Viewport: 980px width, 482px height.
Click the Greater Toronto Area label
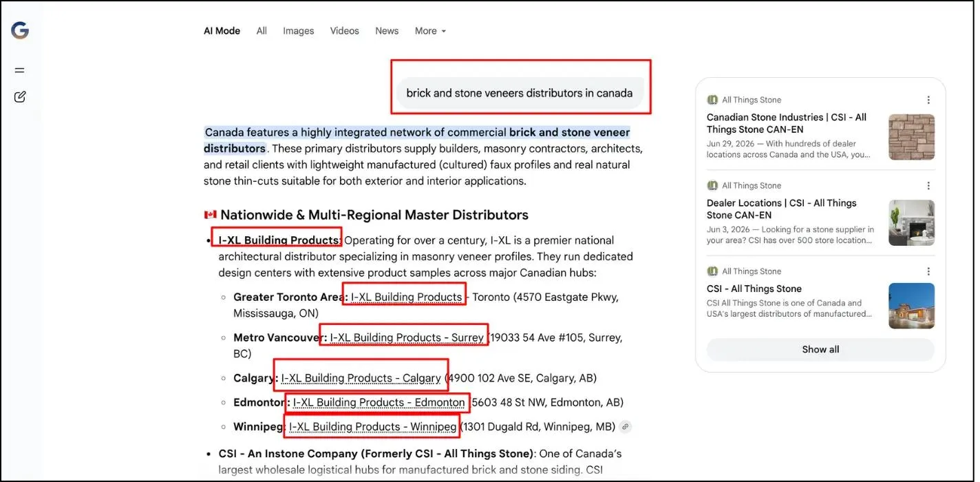pyautogui.click(x=290, y=297)
